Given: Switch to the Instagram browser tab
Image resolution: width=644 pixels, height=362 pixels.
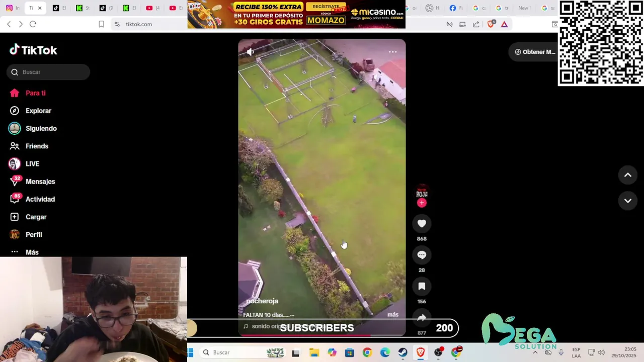Looking at the screenshot, I should 12,8.
